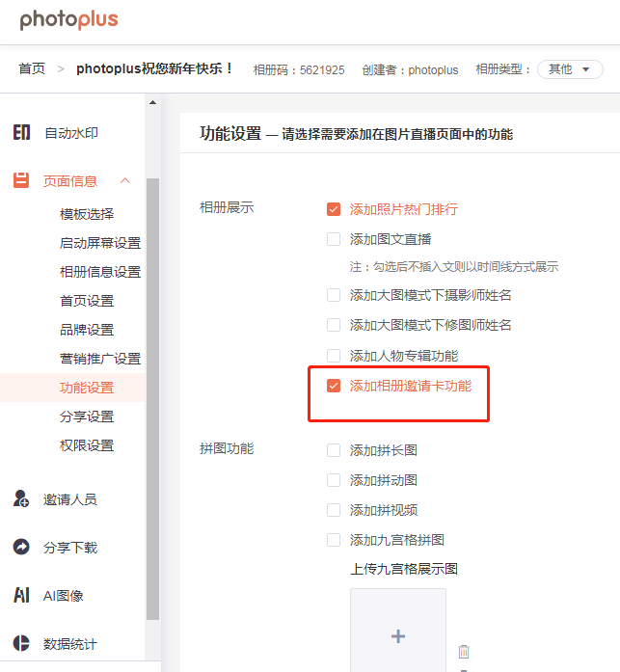The width and height of the screenshot is (620, 672).
Task: Click the AI图像 AI icon
Action: (x=21, y=595)
